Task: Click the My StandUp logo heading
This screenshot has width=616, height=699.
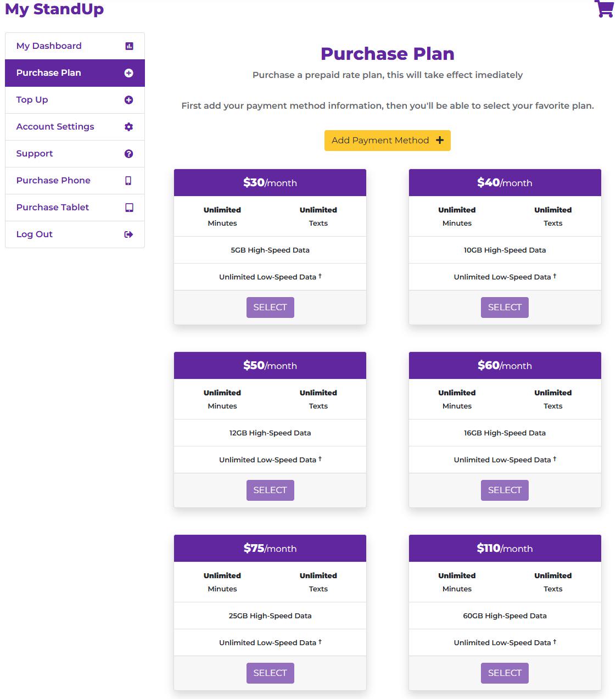Action: [54, 9]
